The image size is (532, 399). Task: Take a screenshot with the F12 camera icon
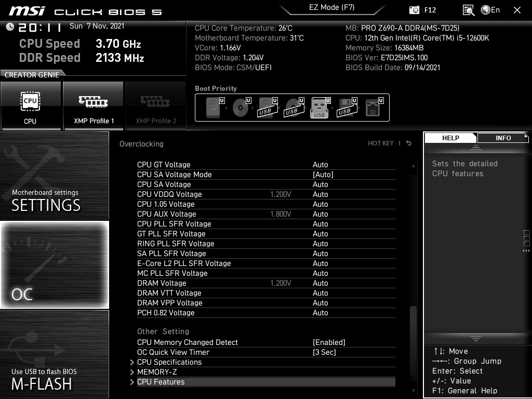click(x=414, y=10)
